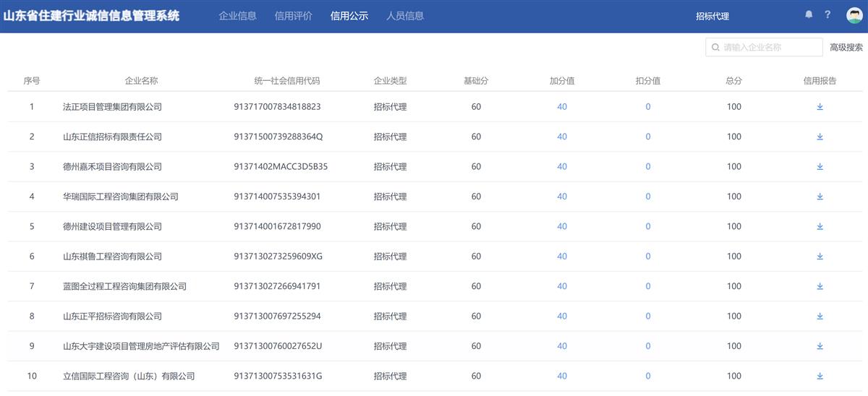Open 加分值 40 for 立信国际工程咨询（山东）有限公司
The height and width of the screenshot is (396, 868).
[x=562, y=376]
